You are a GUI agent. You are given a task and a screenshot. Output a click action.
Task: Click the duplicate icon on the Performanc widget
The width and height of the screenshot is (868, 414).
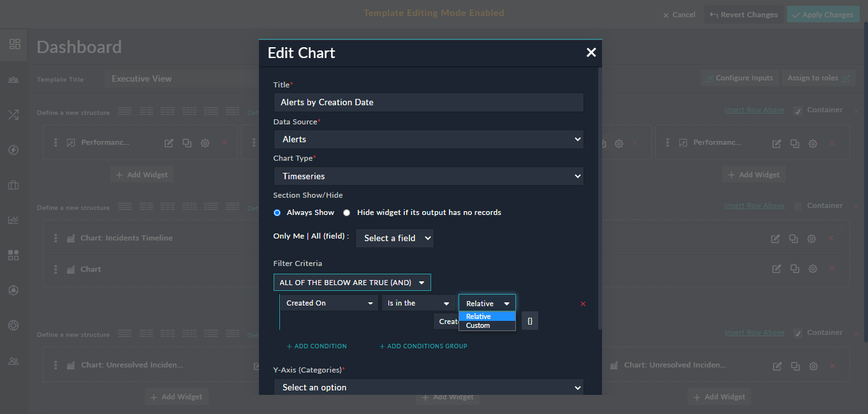point(187,142)
